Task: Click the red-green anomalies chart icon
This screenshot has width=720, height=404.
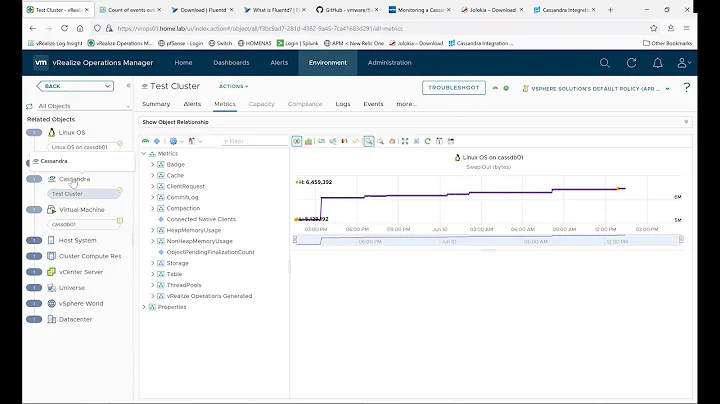Action: (344, 141)
